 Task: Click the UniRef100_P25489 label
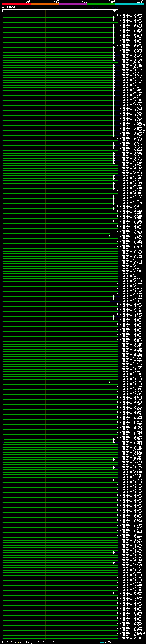pyautogui.click(x=131, y=263)
